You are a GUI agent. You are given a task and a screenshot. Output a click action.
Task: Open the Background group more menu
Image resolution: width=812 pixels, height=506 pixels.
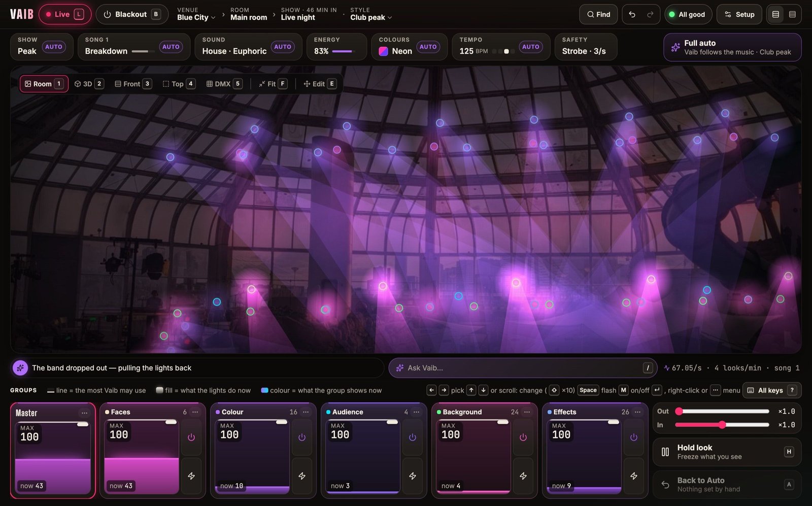click(527, 412)
